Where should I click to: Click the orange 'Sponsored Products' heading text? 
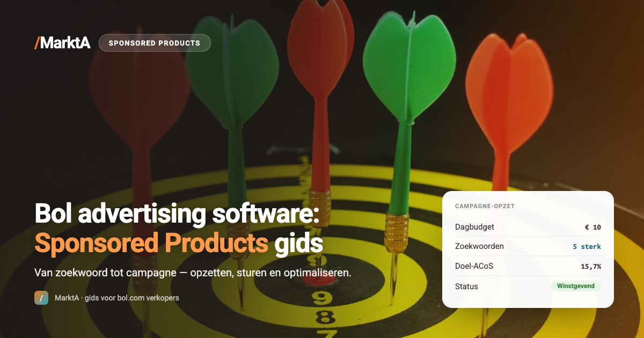(151, 243)
